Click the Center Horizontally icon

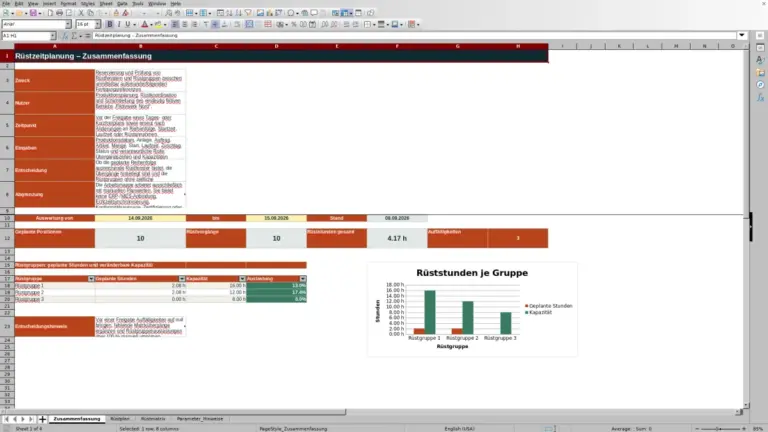coord(185,24)
